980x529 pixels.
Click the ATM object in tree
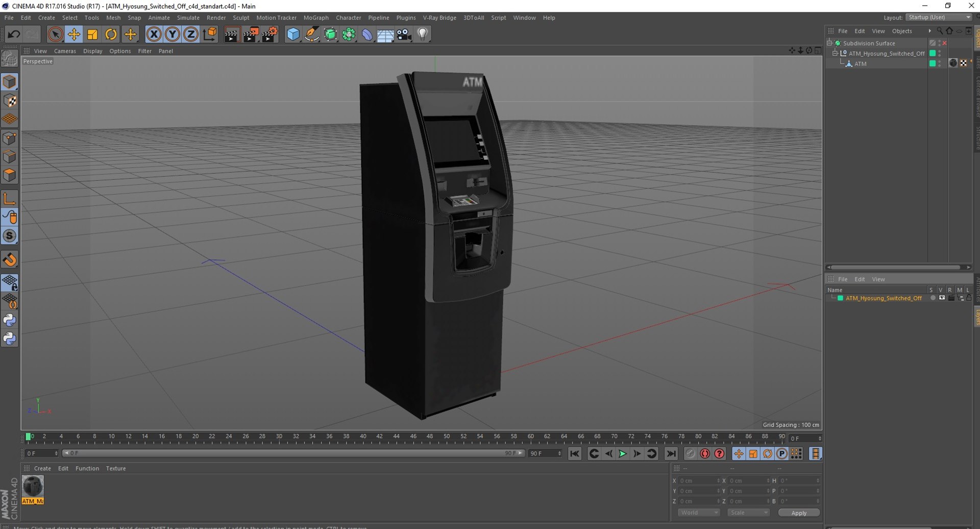860,64
